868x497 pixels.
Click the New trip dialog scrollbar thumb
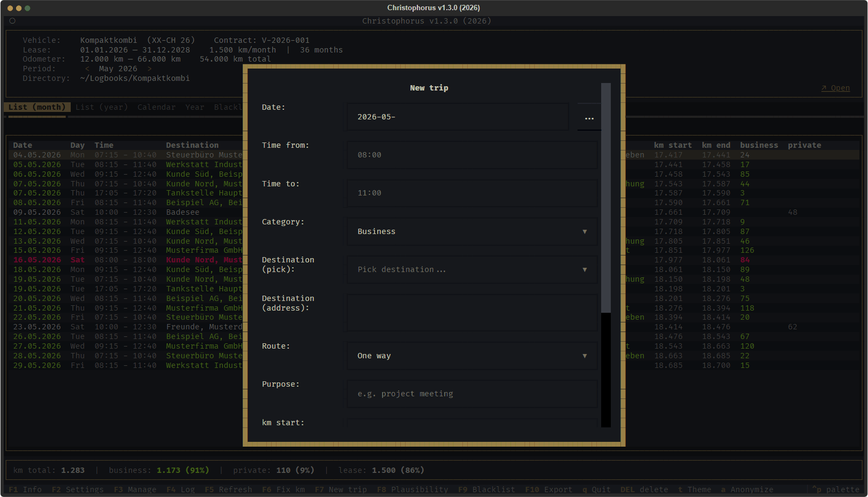coord(606,198)
